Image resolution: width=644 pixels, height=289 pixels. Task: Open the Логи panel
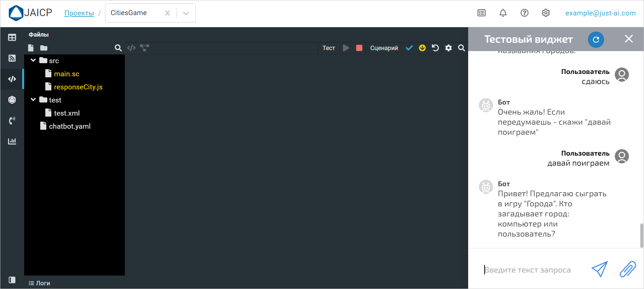click(x=40, y=283)
